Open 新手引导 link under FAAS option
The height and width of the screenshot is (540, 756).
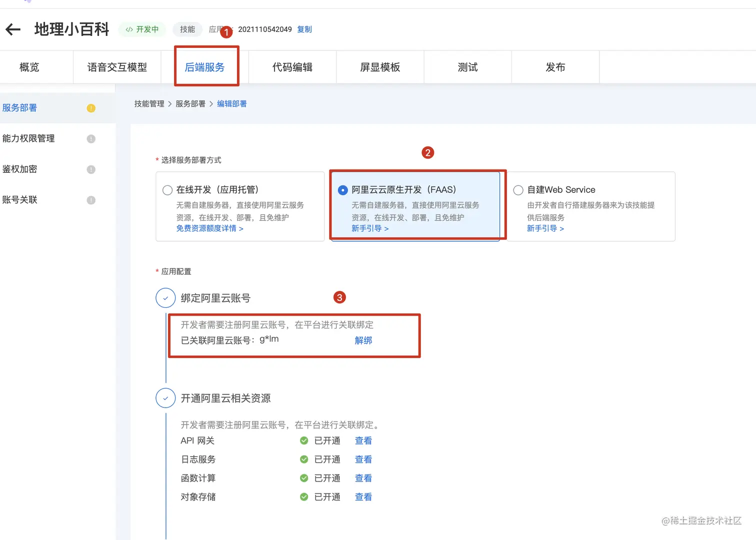[370, 228]
